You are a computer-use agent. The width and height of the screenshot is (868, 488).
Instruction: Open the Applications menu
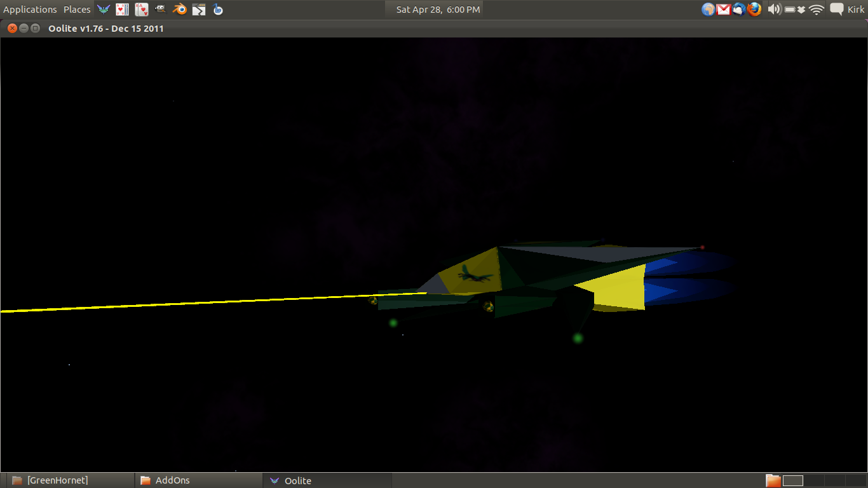click(x=30, y=10)
